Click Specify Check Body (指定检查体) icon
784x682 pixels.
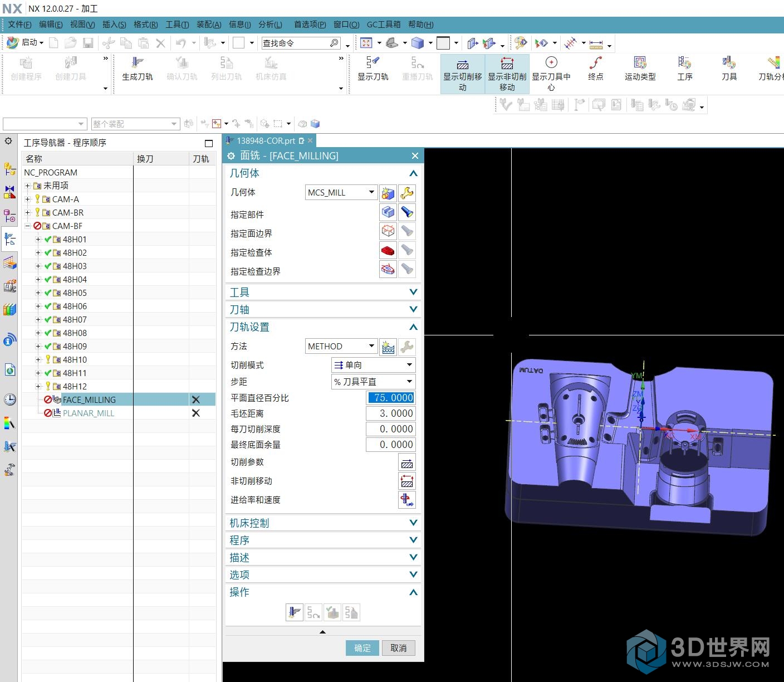(388, 250)
